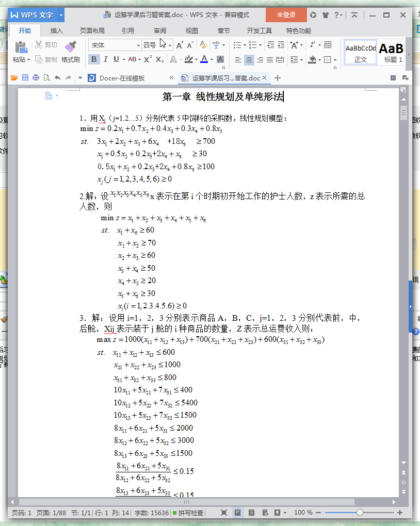Click the 未登录 login button
This screenshot has width=420, height=526.
click(x=286, y=15)
